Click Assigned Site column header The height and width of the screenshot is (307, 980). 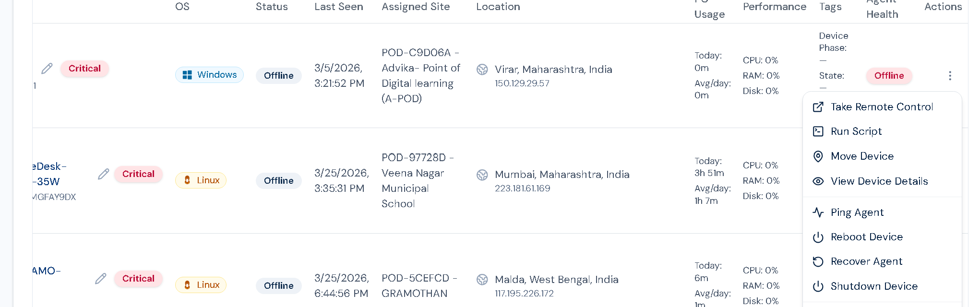click(416, 7)
